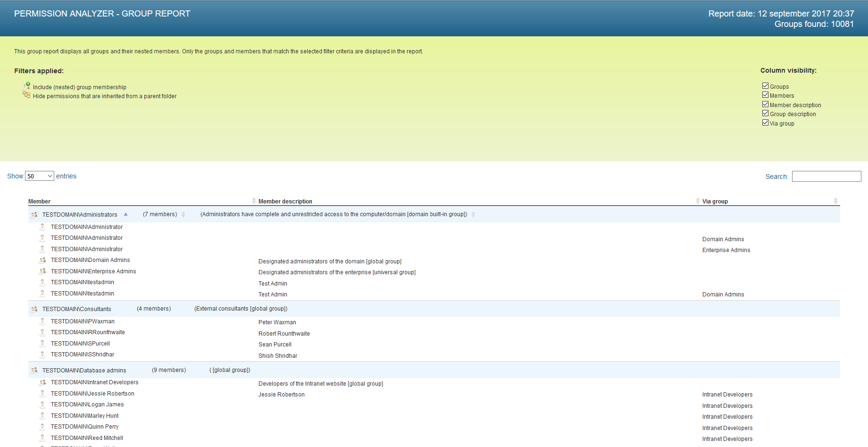Click the "Jessie Robertson" member description
Image resolution: width=868 pixels, height=447 pixels.
[282, 395]
